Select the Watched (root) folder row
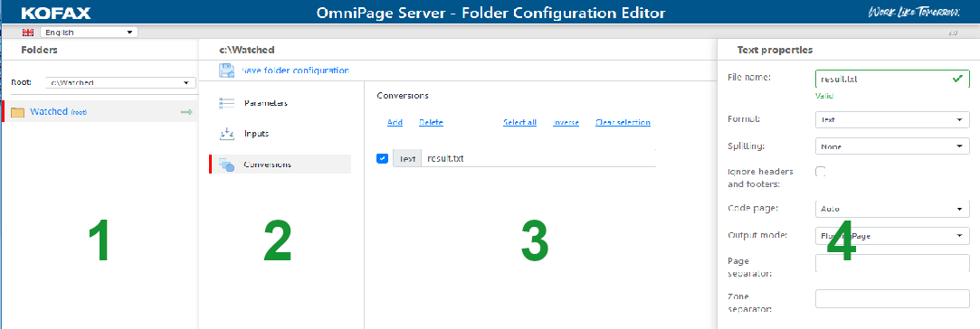 (x=100, y=112)
